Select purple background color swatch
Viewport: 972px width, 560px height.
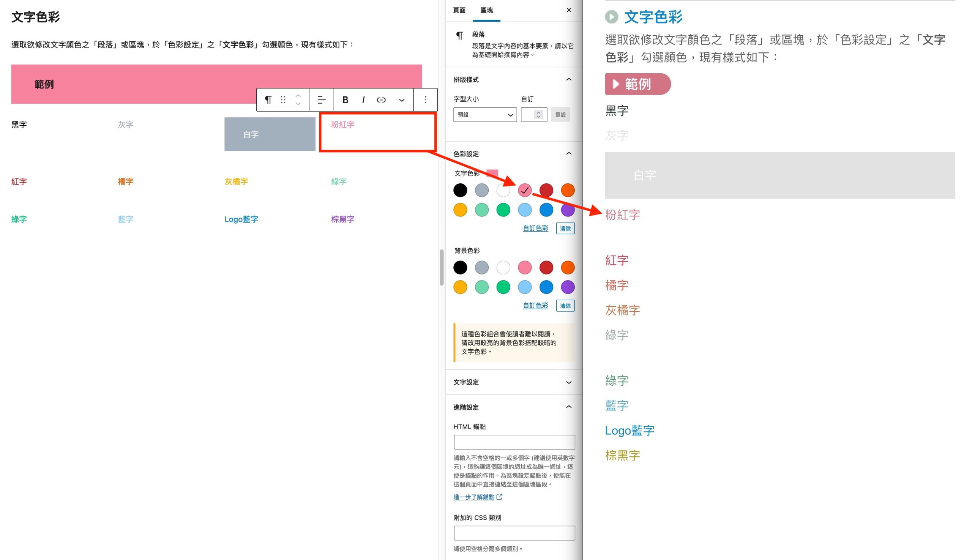(568, 287)
